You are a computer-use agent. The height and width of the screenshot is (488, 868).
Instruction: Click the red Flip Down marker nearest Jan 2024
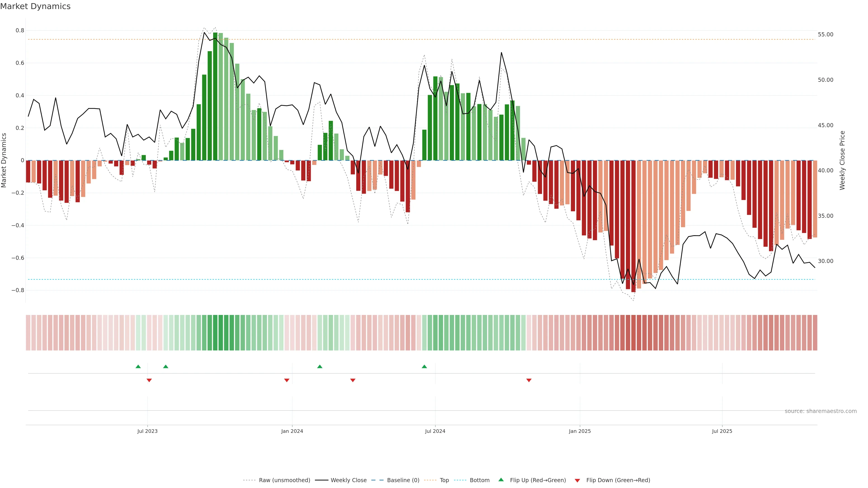click(287, 380)
